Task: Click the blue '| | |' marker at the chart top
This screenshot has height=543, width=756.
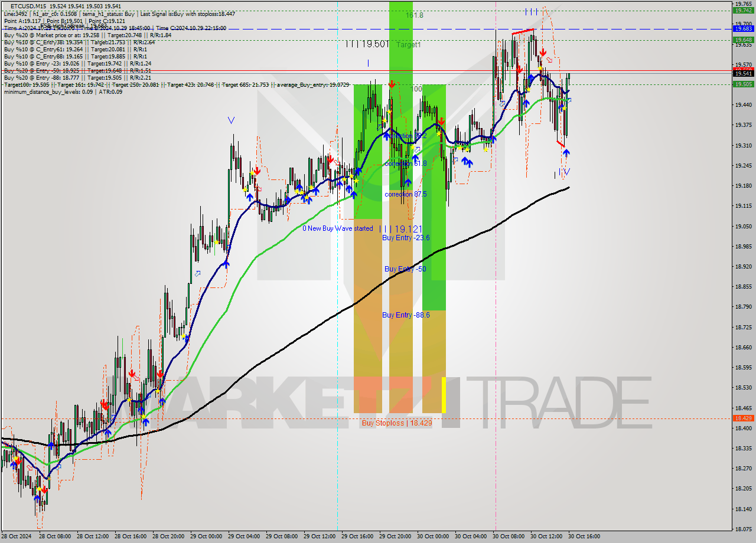Action: coord(531,11)
